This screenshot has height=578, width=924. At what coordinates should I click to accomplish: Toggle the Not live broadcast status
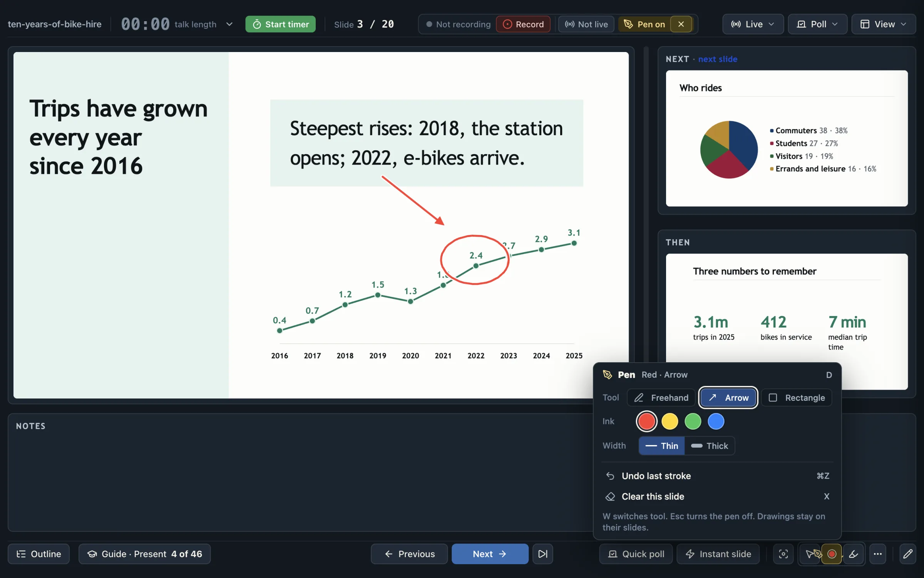(x=586, y=24)
